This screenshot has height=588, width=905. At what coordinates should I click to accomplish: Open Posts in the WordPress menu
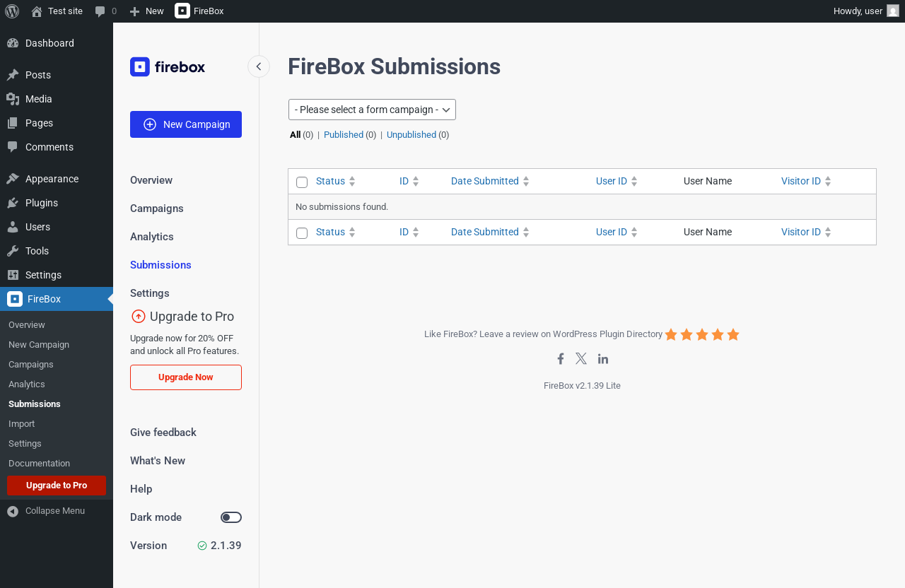(57, 75)
